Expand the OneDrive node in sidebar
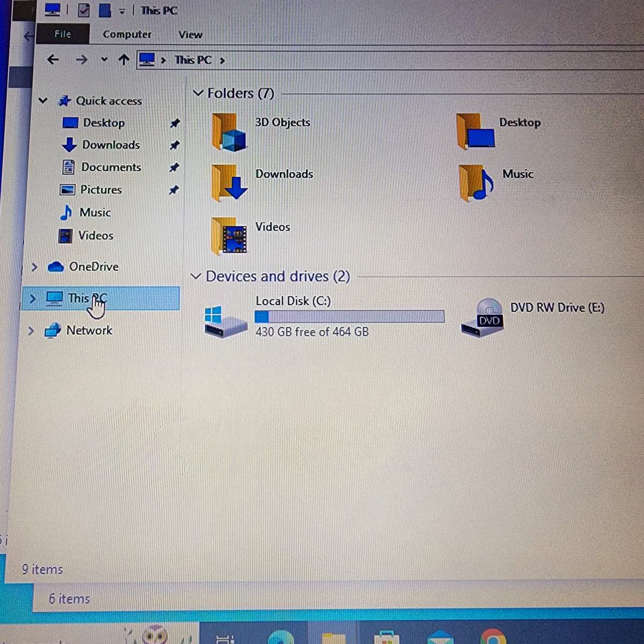This screenshot has width=644, height=644. coord(34,267)
